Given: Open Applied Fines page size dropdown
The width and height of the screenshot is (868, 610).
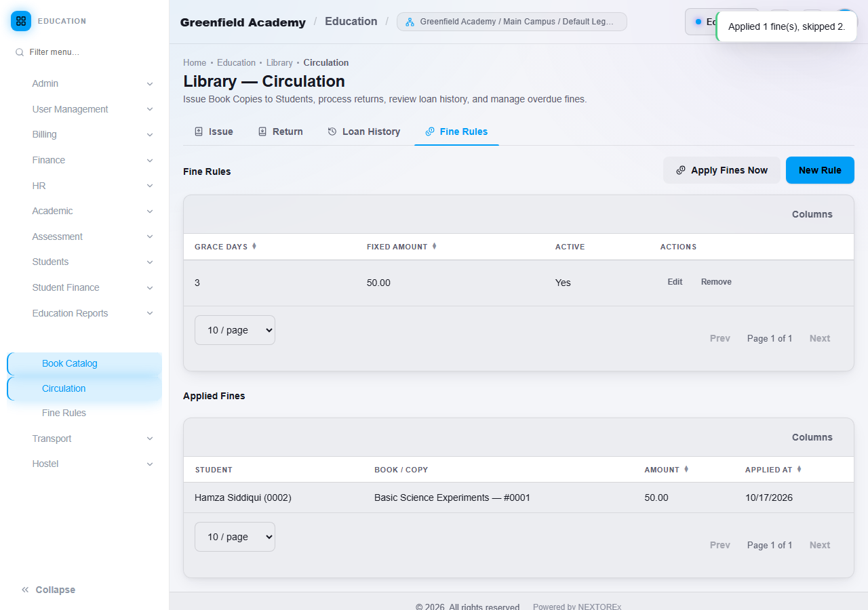Looking at the screenshot, I should click(x=235, y=537).
